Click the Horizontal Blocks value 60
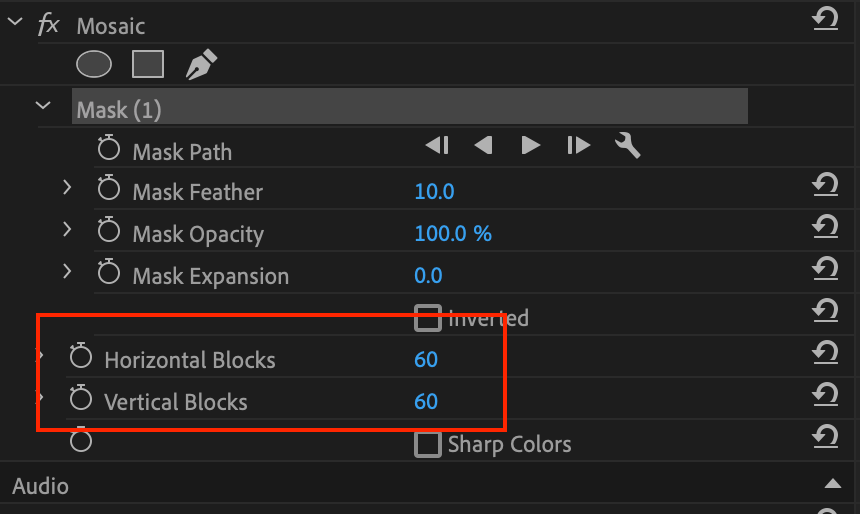This screenshot has width=860, height=514. pyautogui.click(x=426, y=359)
